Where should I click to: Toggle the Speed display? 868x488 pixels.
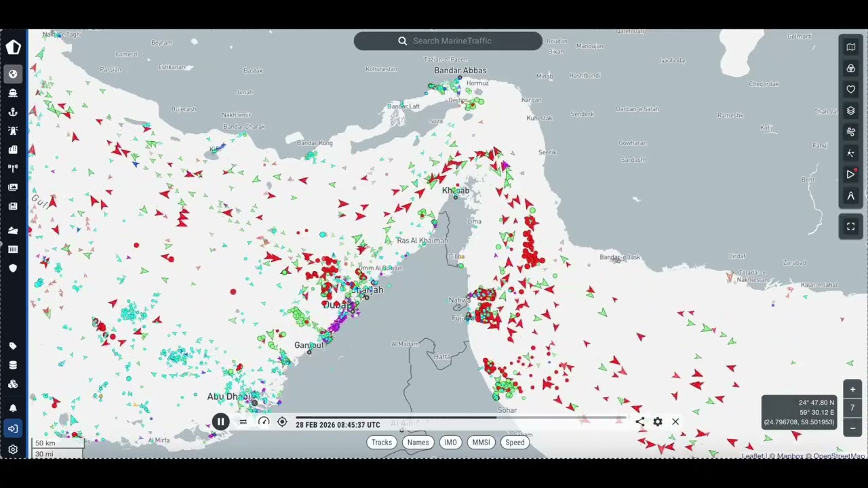pos(515,443)
